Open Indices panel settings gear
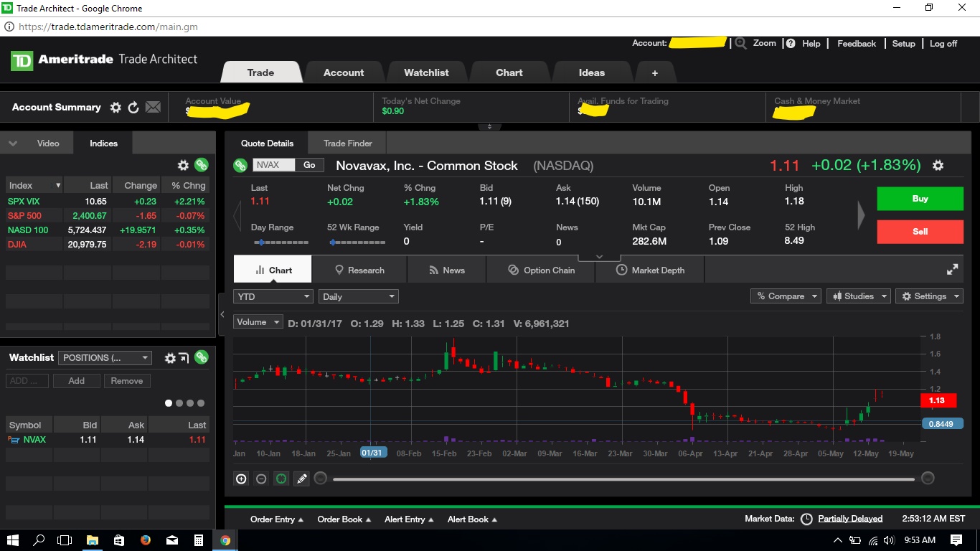 tap(183, 165)
